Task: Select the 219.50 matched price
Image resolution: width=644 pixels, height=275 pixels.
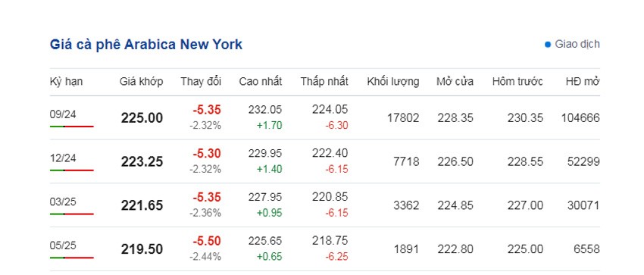Action: click(x=142, y=249)
